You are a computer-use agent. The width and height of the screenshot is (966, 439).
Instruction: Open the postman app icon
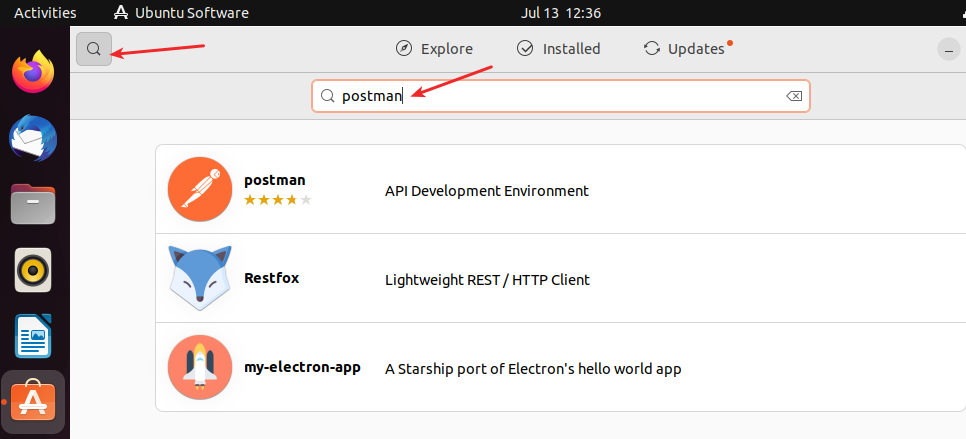[x=200, y=189]
